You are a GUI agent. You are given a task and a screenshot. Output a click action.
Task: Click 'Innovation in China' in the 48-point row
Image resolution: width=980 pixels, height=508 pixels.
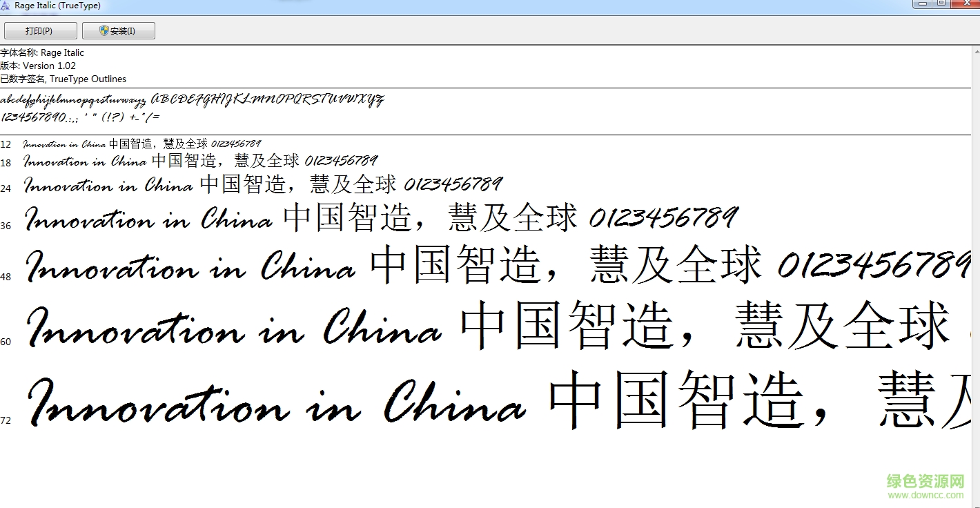pyautogui.click(x=190, y=267)
